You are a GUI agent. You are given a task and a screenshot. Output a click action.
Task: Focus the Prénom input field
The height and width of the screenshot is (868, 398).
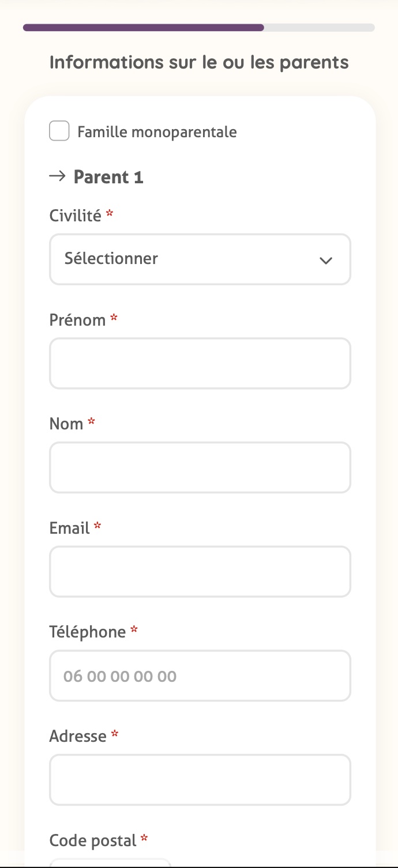pos(200,363)
